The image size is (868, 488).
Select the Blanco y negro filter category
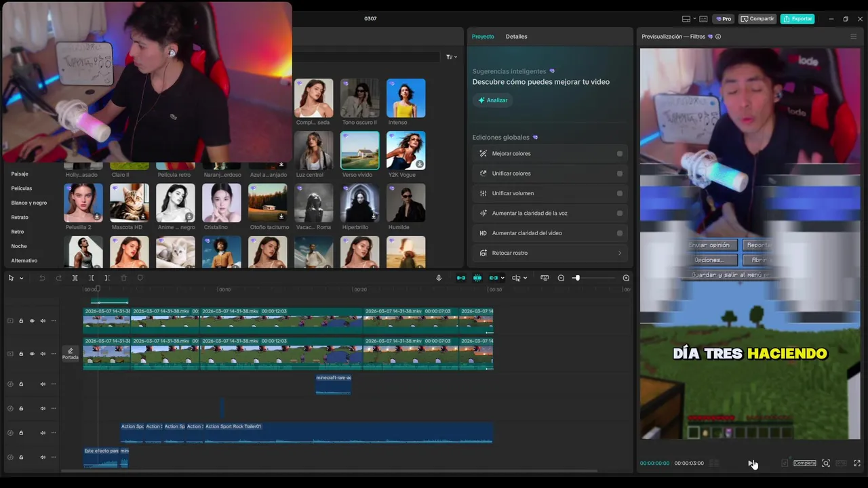tap(29, 203)
